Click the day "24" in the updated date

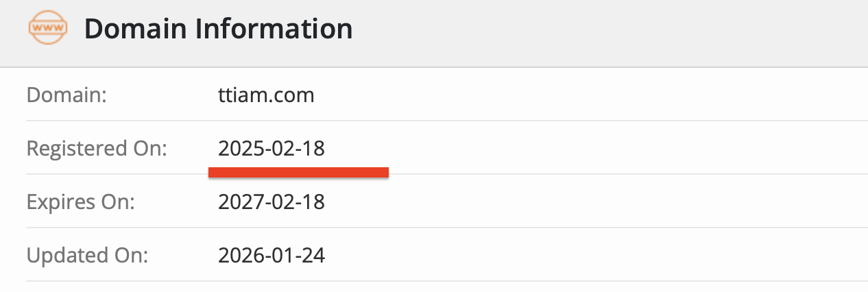pos(314,256)
